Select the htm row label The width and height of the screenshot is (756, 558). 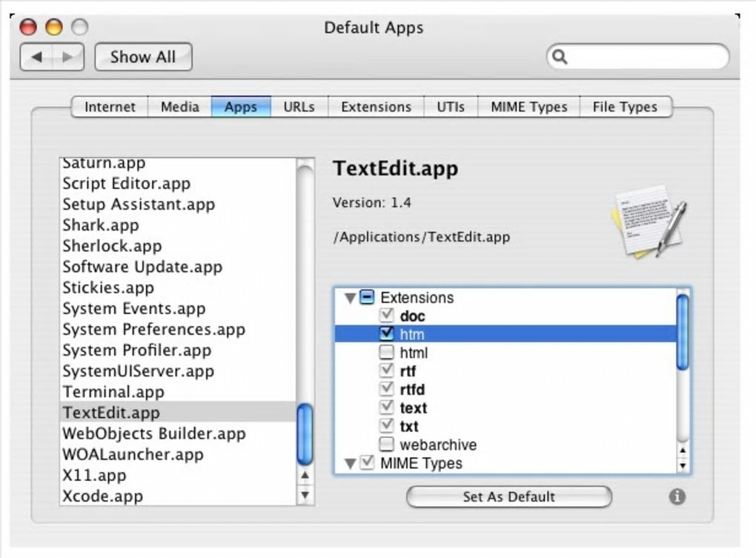pos(412,334)
